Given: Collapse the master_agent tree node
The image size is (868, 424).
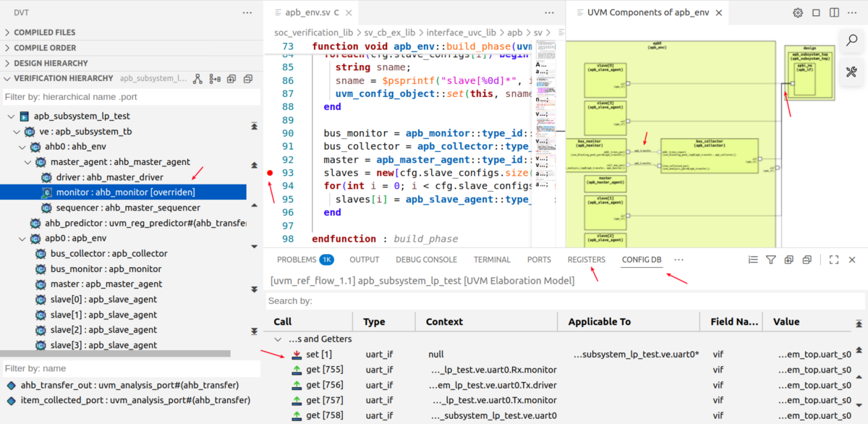Looking at the screenshot, I should pos(27,162).
